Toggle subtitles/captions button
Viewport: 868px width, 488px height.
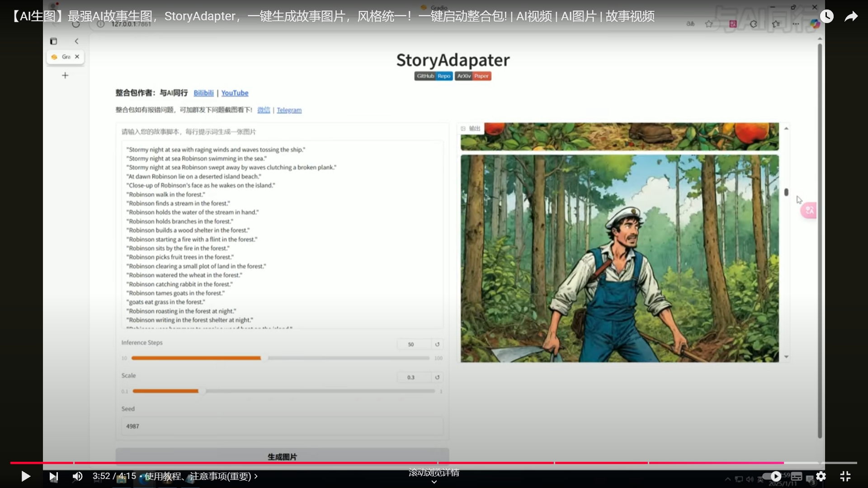coord(797,476)
